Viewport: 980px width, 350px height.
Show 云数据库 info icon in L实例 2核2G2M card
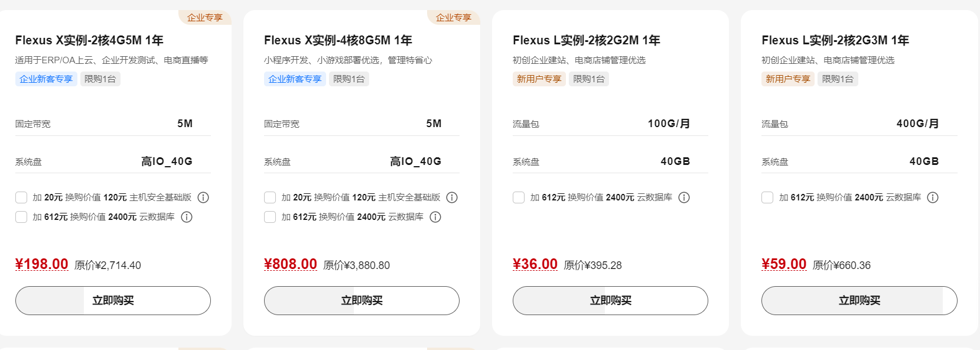pos(684,197)
